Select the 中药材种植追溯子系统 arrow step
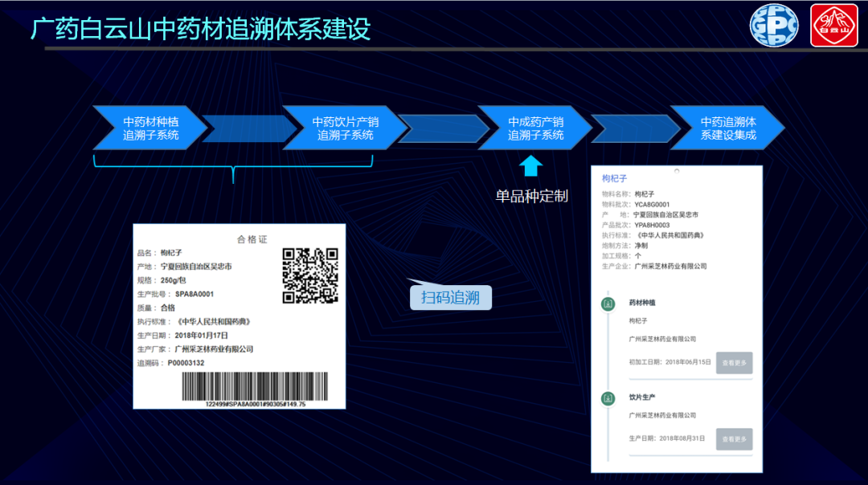868x485 pixels. (x=150, y=128)
